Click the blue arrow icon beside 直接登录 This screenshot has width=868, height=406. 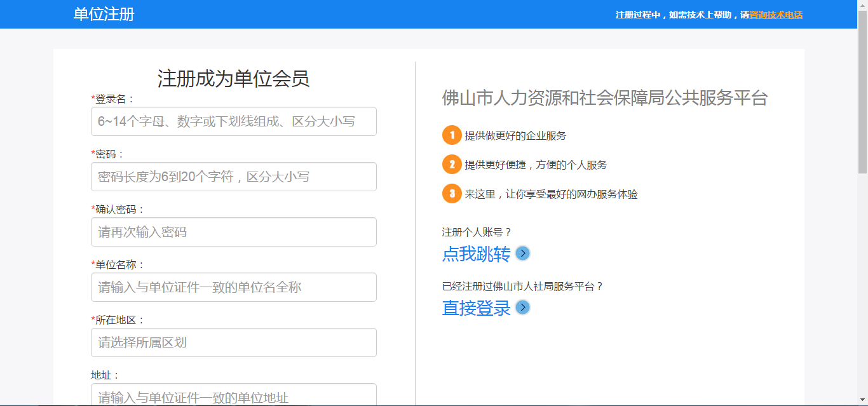(522, 308)
